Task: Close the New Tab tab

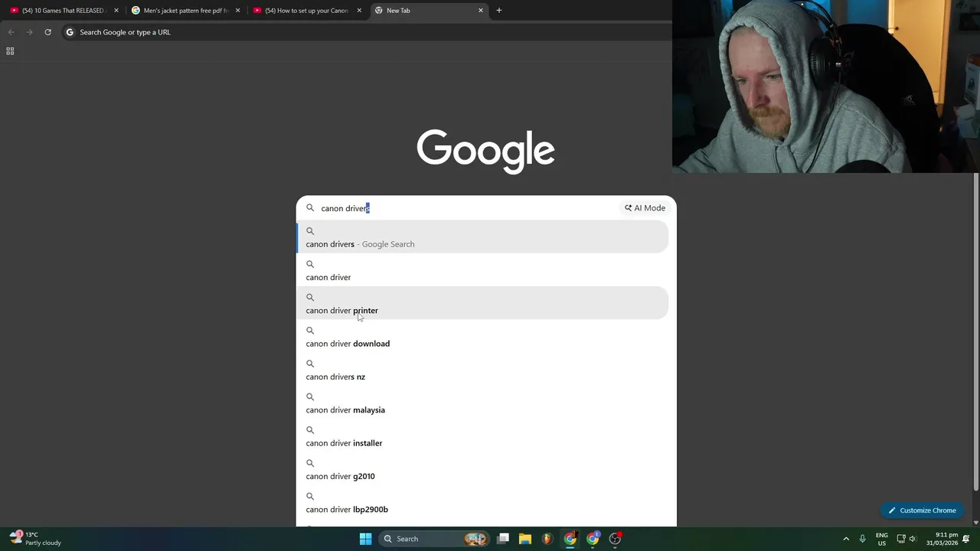Action: pos(481,11)
